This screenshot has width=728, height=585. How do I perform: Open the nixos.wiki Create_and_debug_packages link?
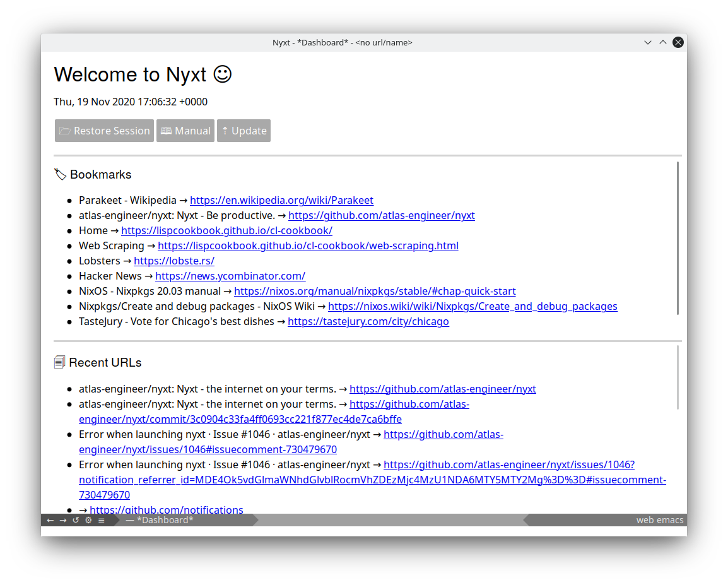tap(473, 307)
